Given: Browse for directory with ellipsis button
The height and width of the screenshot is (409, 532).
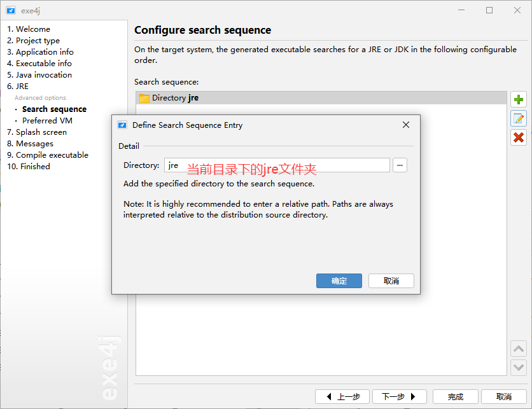Looking at the screenshot, I should tap(400, 165).
